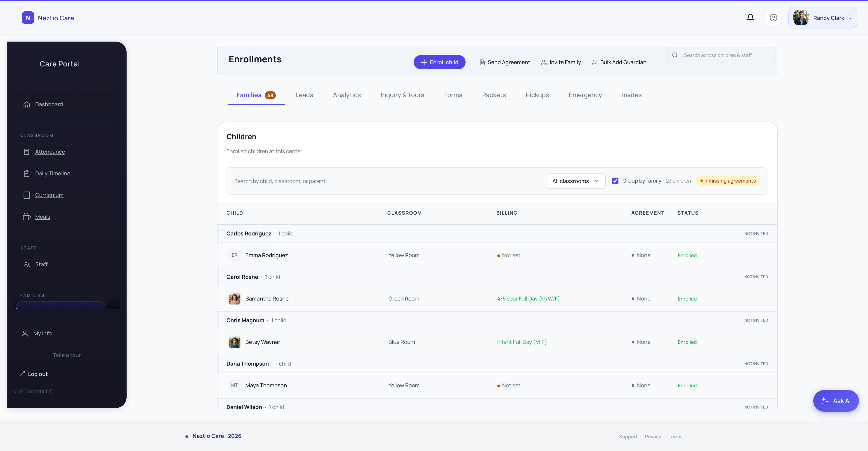Focus the Search across children & staff field
Screen dimensions: 868x451
pos(722,55)
